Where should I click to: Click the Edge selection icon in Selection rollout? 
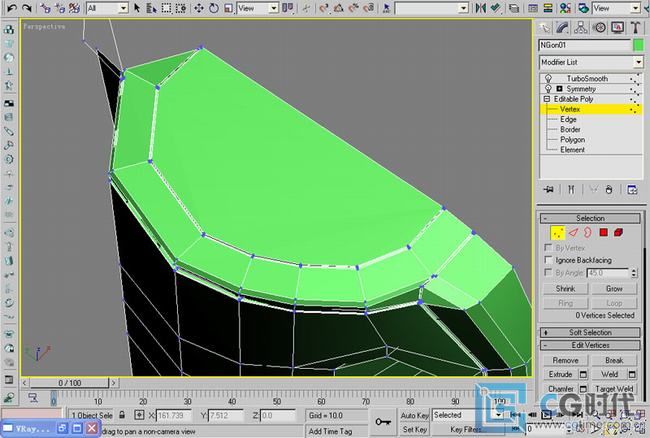[573, 232]
